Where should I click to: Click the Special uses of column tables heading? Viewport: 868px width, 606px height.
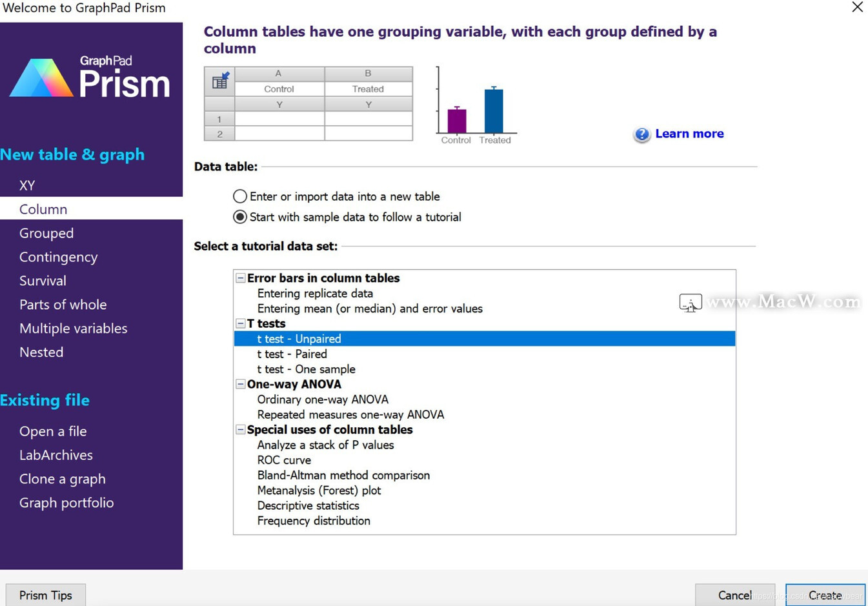point(330,430)
